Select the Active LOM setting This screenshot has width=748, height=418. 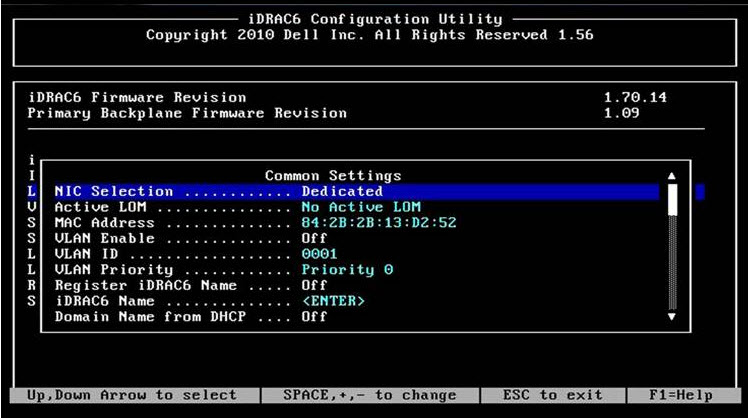[101, 207]
